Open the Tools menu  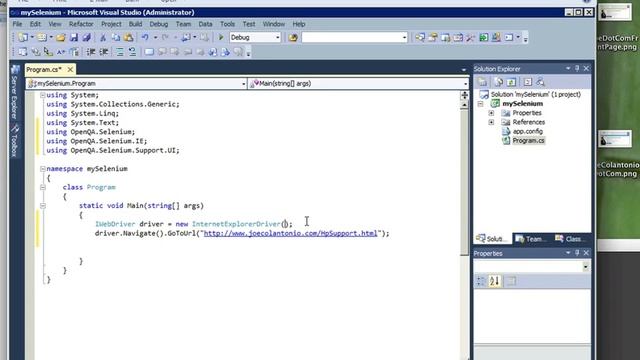click(227, 24)
